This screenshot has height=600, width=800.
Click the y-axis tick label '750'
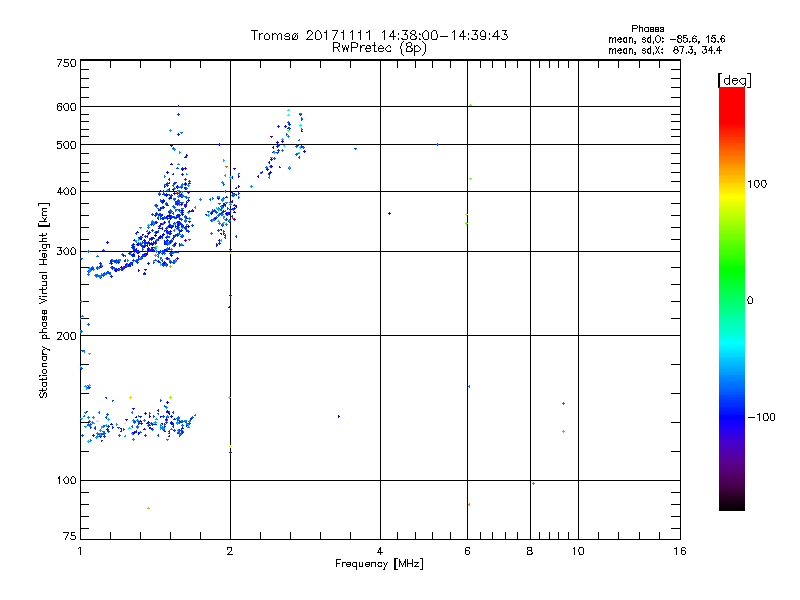pos(66,63)
